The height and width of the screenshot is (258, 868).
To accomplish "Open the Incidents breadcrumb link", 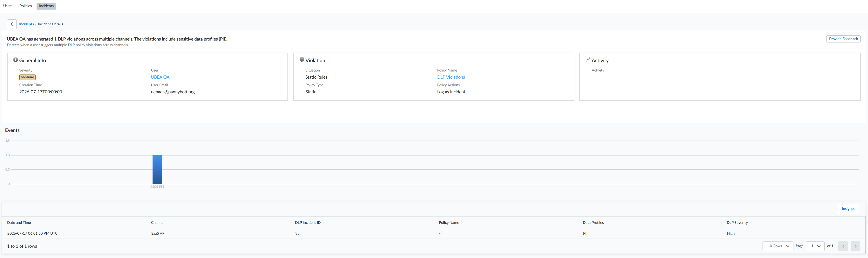I will (26, 24).
